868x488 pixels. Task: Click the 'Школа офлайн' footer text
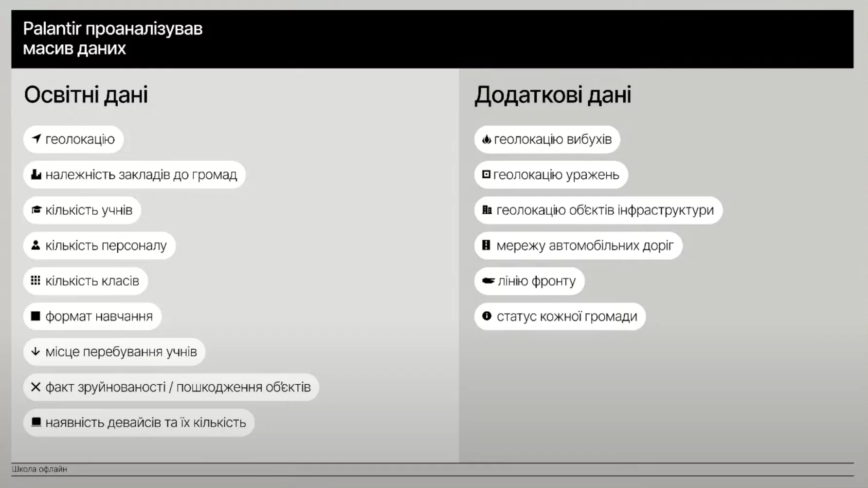click(x=39, y=469)
